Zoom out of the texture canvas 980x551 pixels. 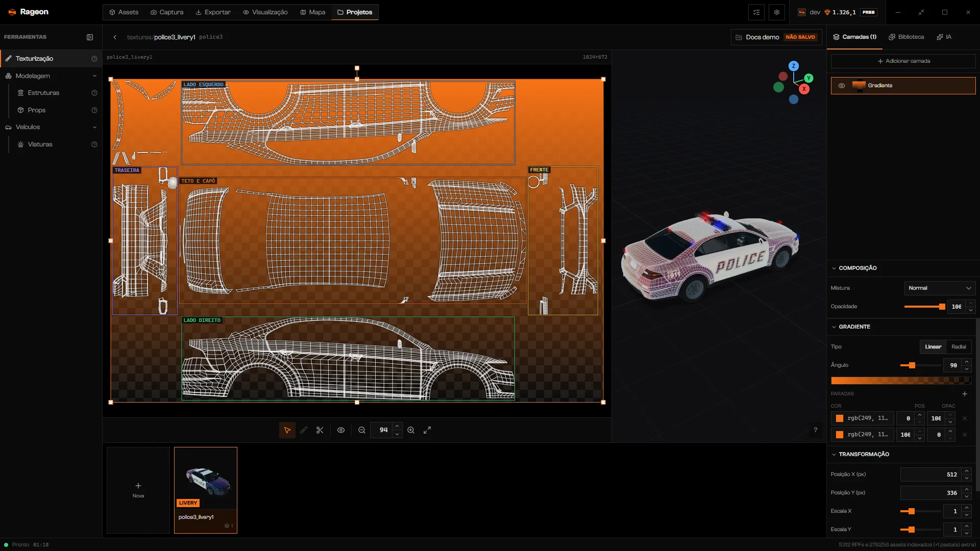coord(362,430)
